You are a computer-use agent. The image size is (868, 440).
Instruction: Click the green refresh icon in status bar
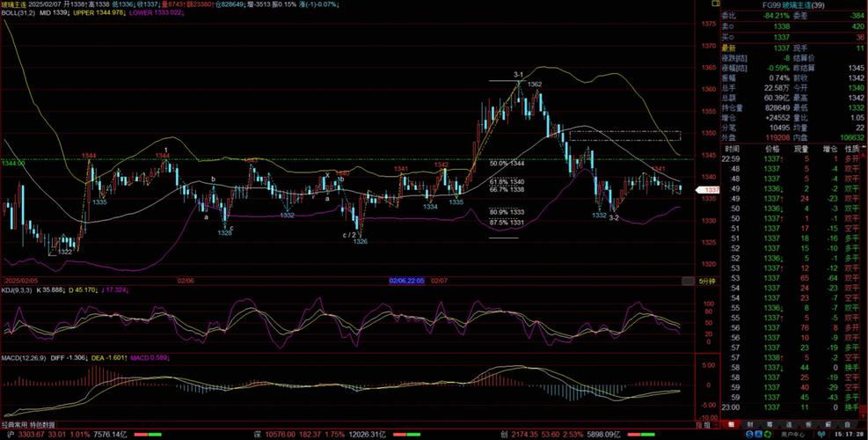pos(768,434)
